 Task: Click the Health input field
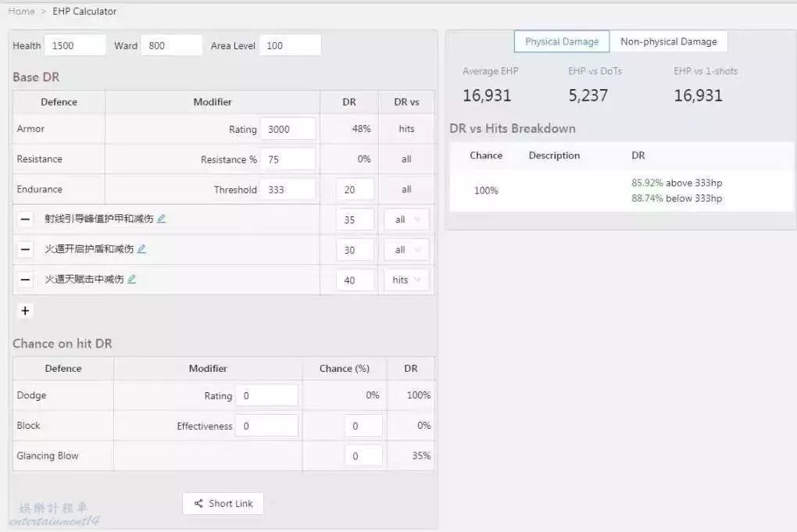tap(75, 45)
